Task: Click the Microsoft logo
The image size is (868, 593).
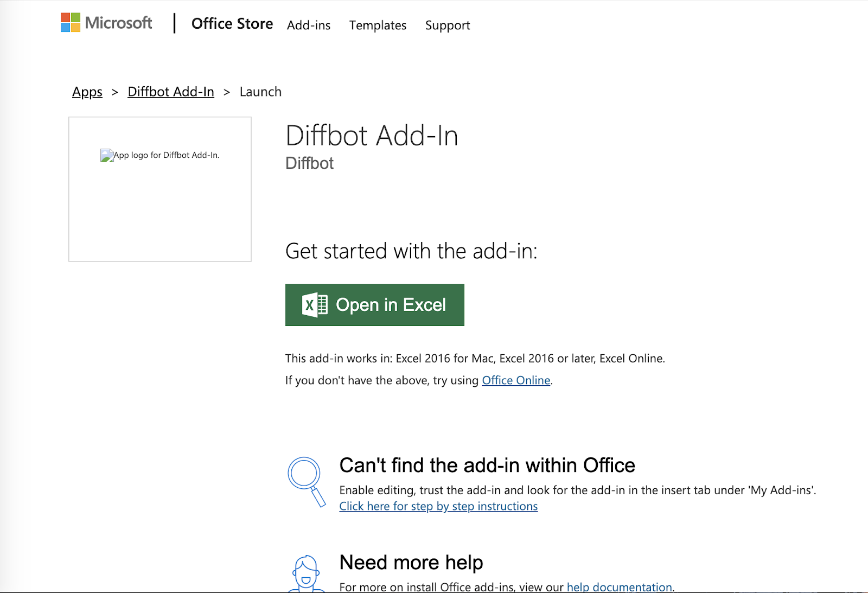Action: tap(106, 23)
